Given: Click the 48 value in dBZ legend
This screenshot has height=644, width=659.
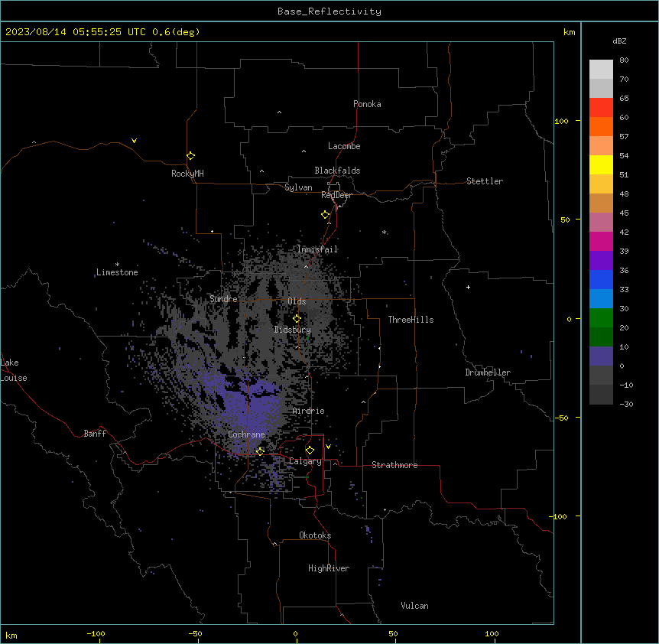Looking at the screenshot, I should (624, 194).
